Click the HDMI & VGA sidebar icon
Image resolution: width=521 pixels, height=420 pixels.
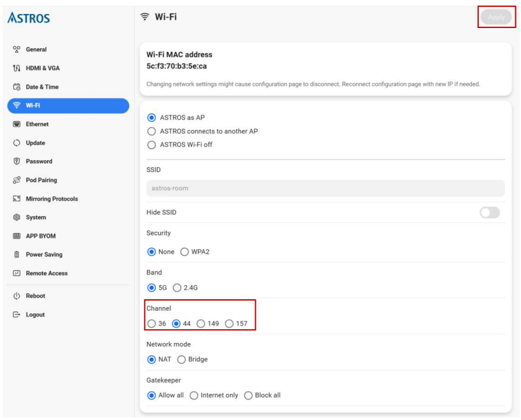tap(17, 68)
